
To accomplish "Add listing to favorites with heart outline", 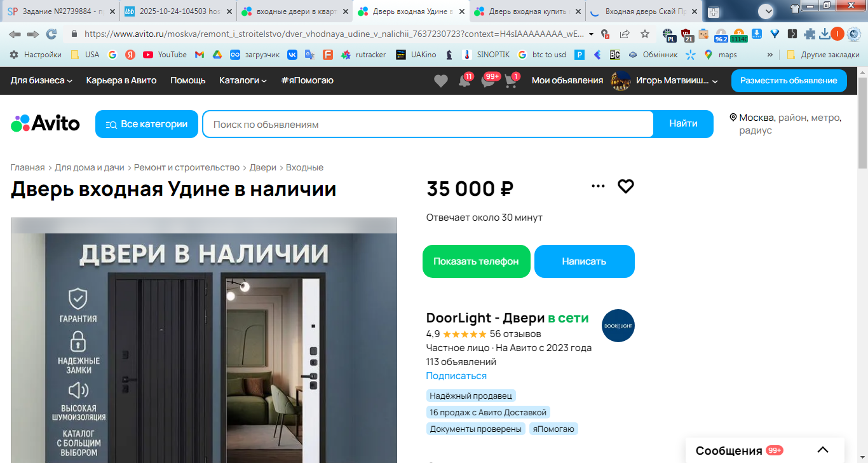I will (x=626, y=186).
